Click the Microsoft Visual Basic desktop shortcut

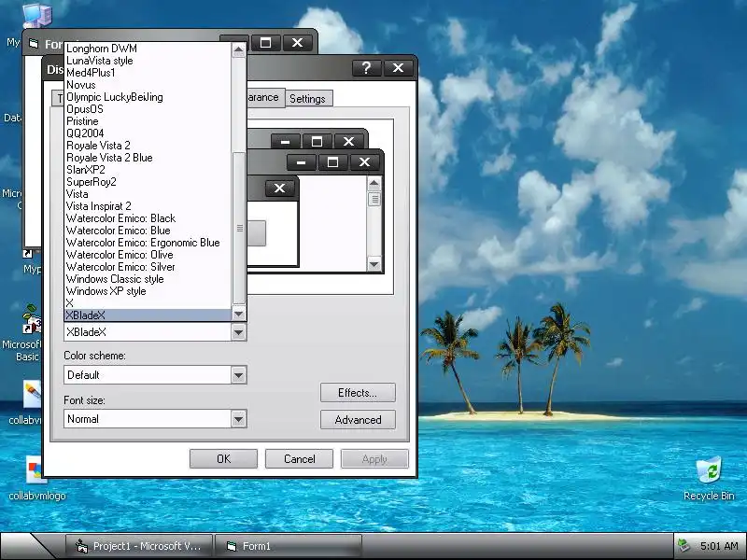coord(30,333)
